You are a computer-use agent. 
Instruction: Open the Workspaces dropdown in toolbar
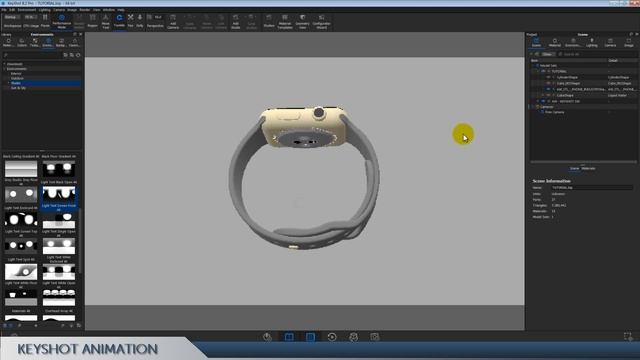coord(12,18)
